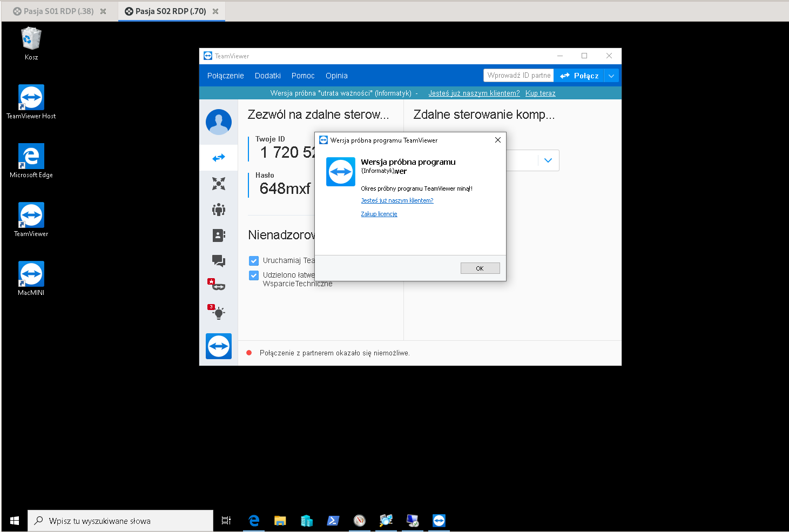Open the remote desktop monitor icon on taskbar

pos(413,521)
